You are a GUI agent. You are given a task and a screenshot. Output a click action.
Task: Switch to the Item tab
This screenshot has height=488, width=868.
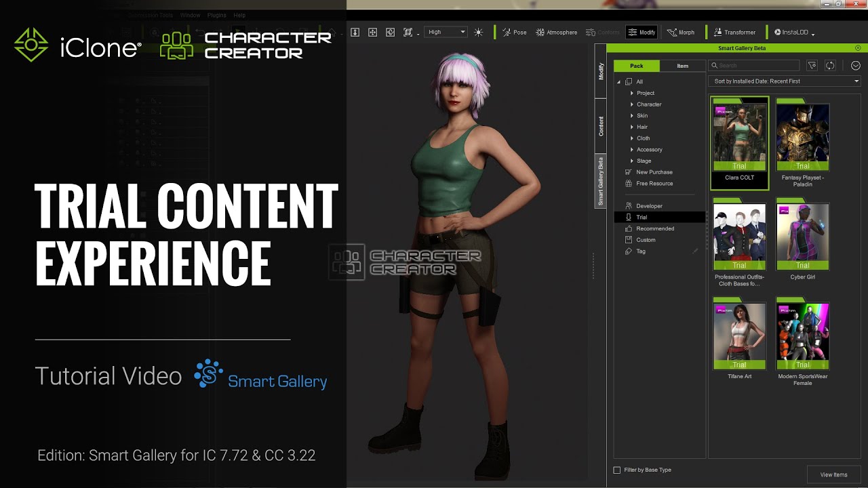tap(682, 66)
